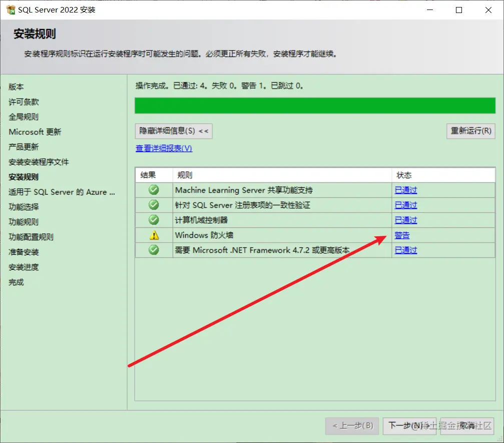Click the 下一步(N) button

[x=409, y=426]
